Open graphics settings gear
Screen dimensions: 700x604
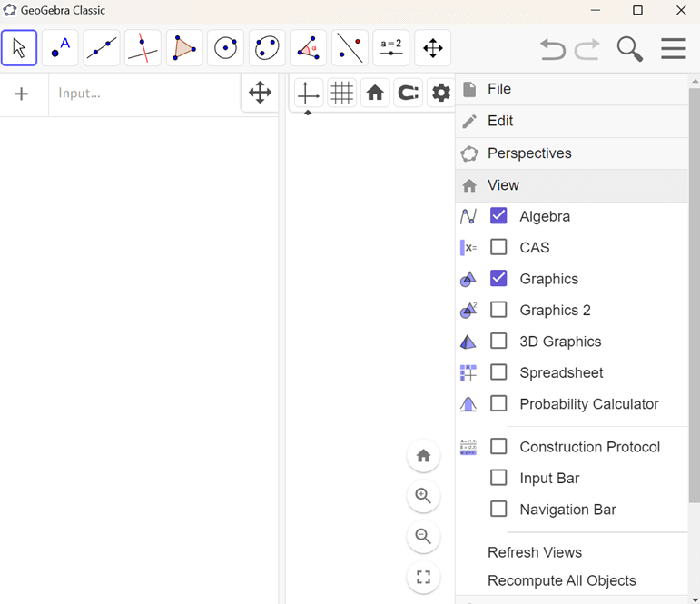point(441,93)
